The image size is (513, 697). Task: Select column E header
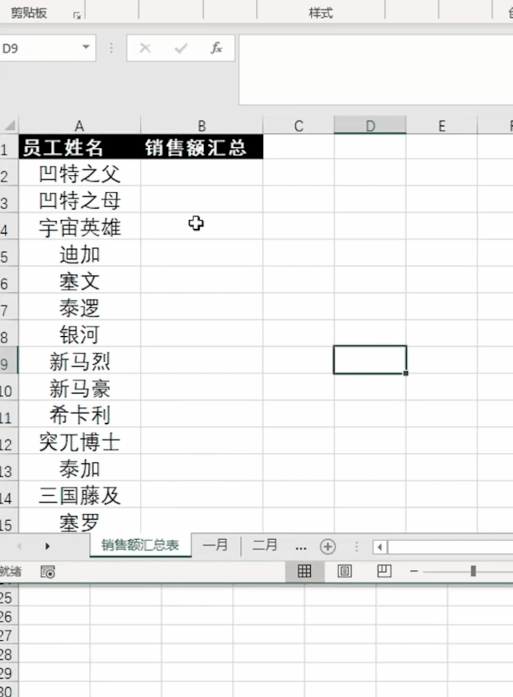point(441,126)
